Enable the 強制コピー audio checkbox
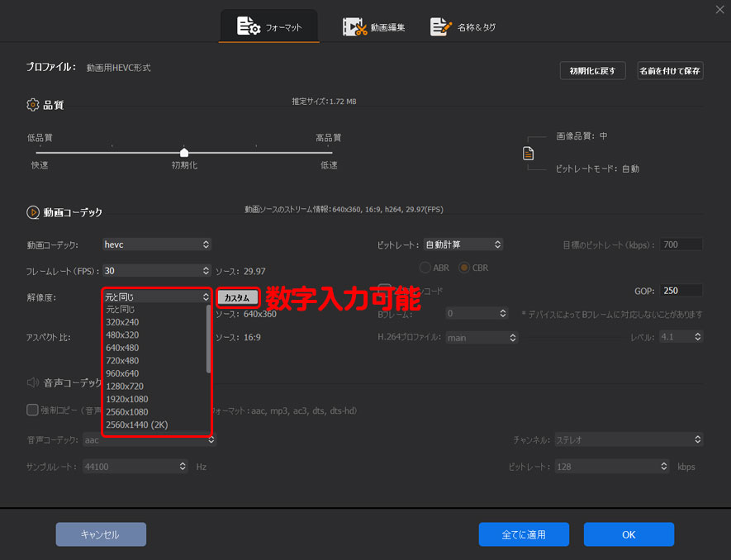The width and height of the screenshot is (731, 560). pos(31,411)
